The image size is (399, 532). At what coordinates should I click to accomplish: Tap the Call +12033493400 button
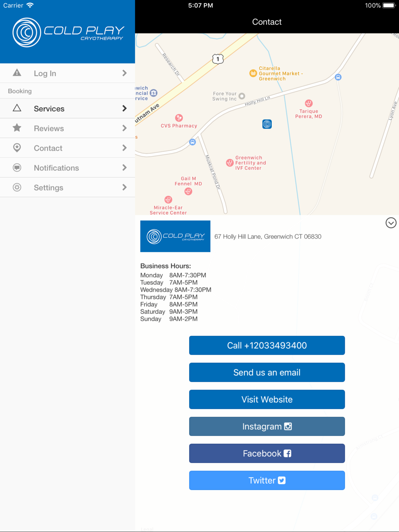(267, 345)
